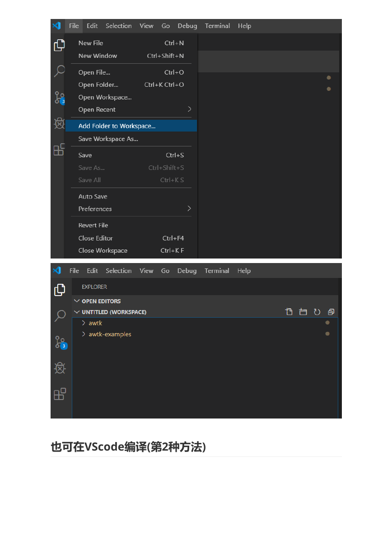Open Go menu in the Explorer-panel window

tap(165, 271)
